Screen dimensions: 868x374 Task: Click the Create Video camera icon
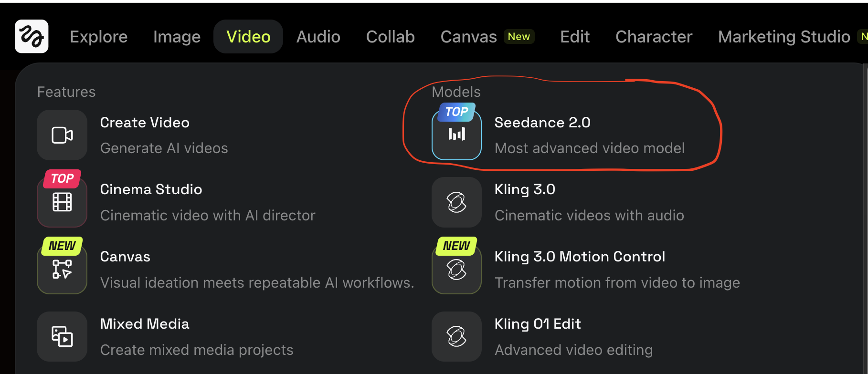[62, 135]
